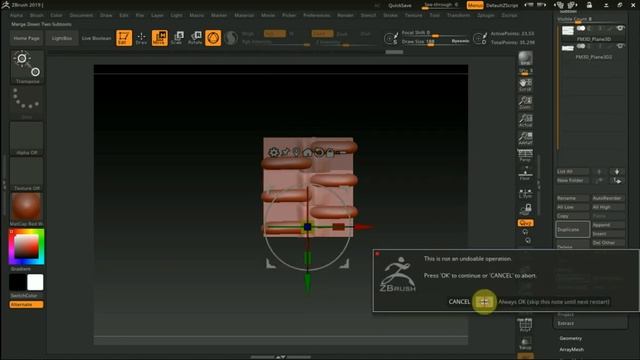Open the Brush menu
640x360 pixels.
click(37, 15)
